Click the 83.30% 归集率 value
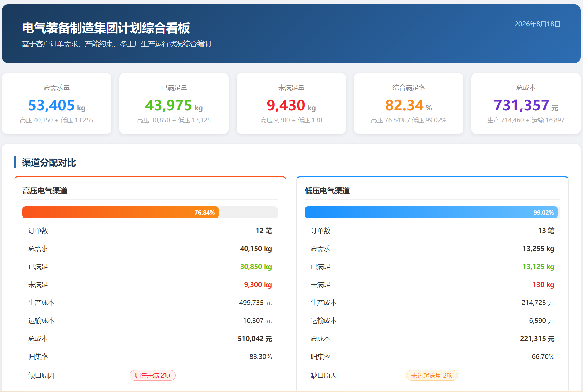 261,357
